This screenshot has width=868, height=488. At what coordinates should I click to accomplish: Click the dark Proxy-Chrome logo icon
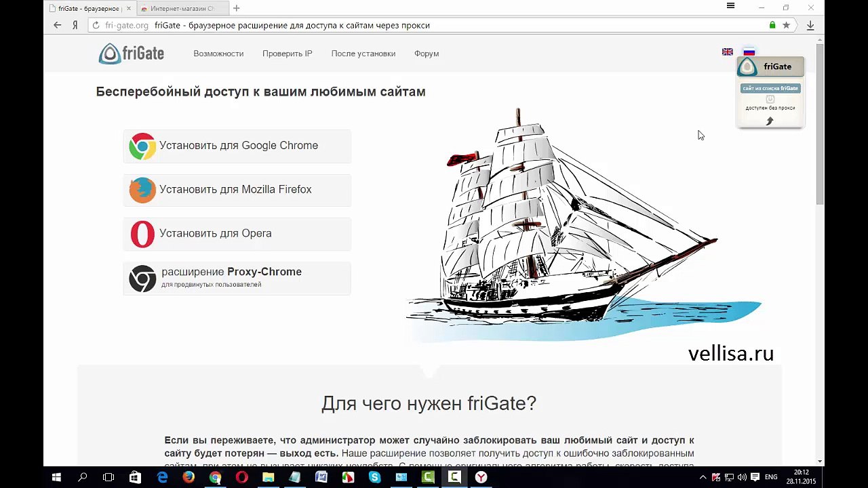(142, 278)
